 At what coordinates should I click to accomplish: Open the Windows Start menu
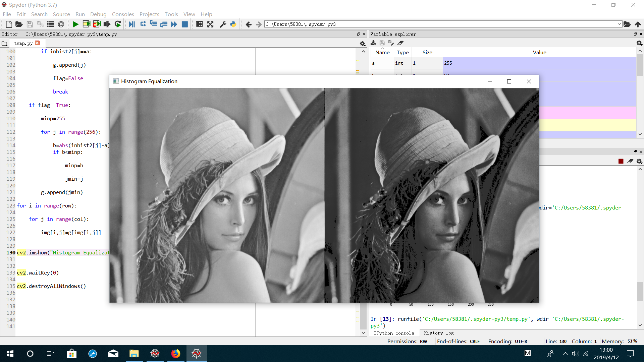(x=10, y=354)
